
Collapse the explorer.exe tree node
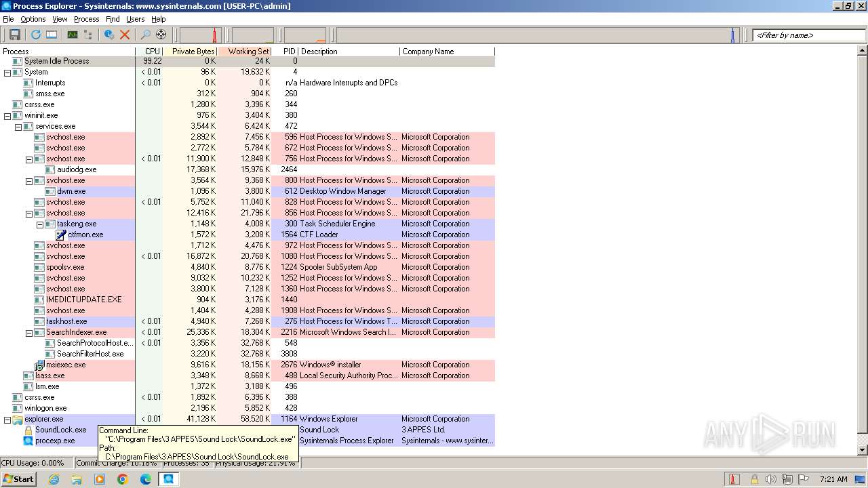click(x=7, y=419)
